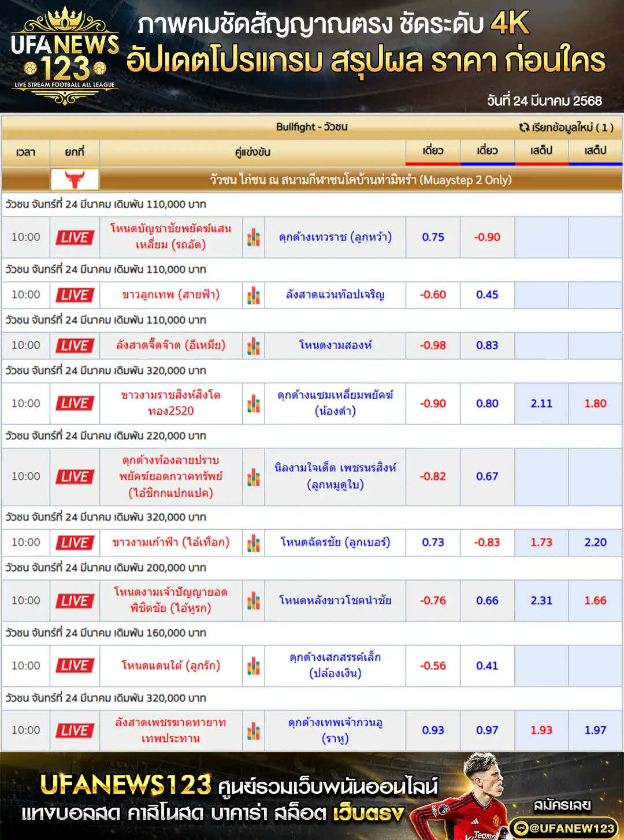
Task: Click odds 0.93 in the ดุกด้างเทพเจ้ากวนอู row
Action: pos(433,730)
